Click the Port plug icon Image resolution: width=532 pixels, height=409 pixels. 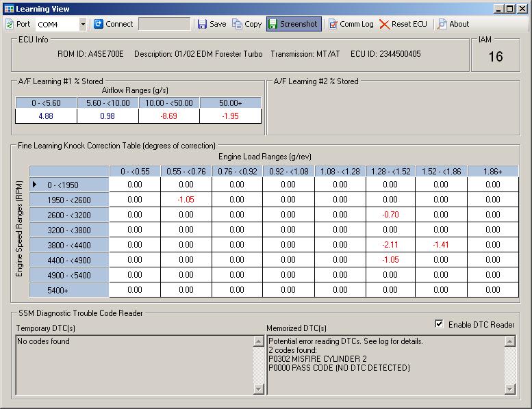(9, 24)
